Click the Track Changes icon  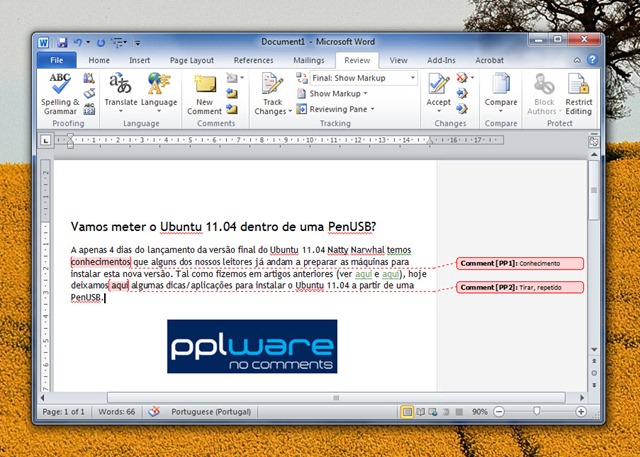pos(272,84)
